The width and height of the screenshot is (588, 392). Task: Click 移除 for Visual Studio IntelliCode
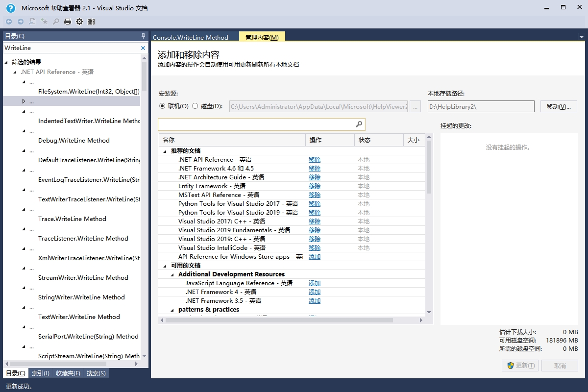coord(315,248)
